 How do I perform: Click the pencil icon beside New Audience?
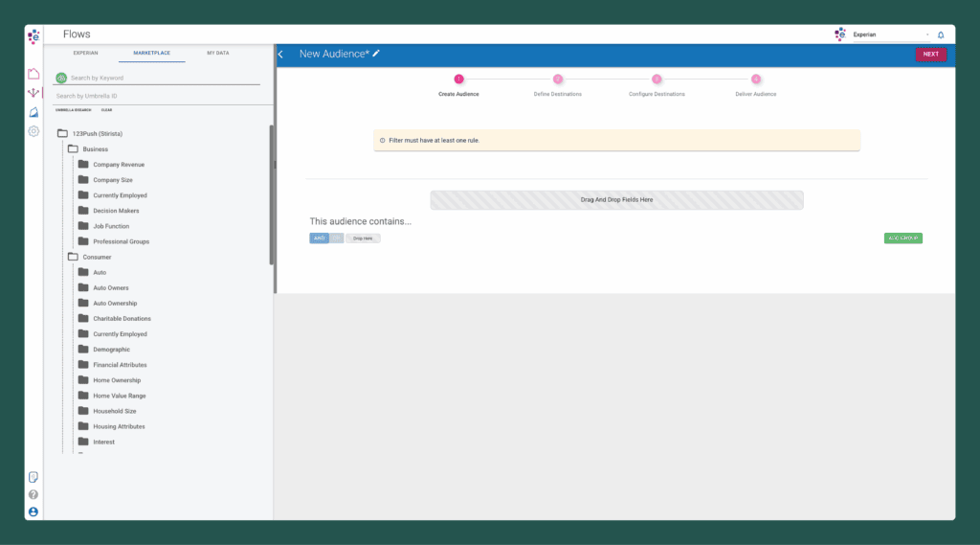376,54
